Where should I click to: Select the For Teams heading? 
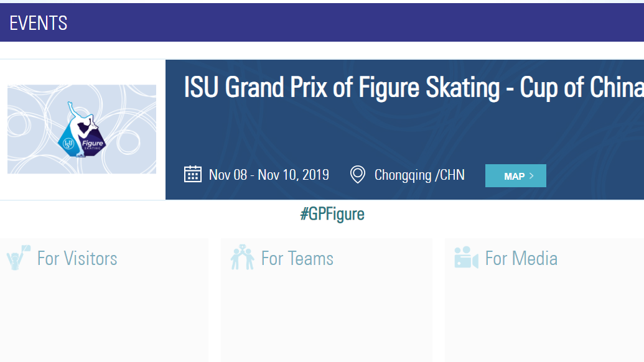coord(297,259)
